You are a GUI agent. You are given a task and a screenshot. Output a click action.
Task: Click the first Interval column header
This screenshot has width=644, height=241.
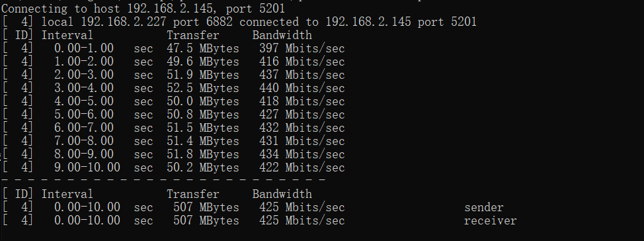[x=67, y=35]
